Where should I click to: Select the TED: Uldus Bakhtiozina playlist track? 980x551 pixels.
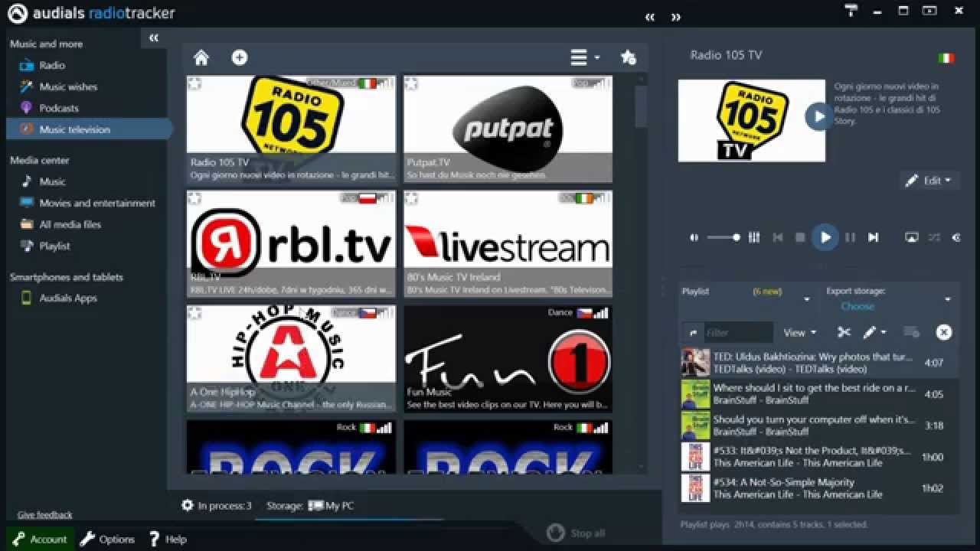coord(819,363)
